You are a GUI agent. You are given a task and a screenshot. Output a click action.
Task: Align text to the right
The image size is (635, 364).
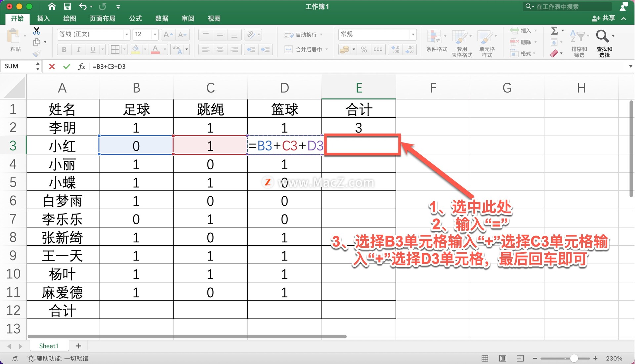(234, 50)
